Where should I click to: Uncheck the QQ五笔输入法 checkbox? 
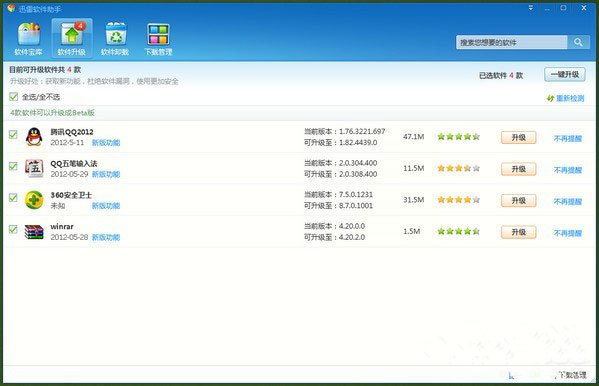tap(13, 166)
